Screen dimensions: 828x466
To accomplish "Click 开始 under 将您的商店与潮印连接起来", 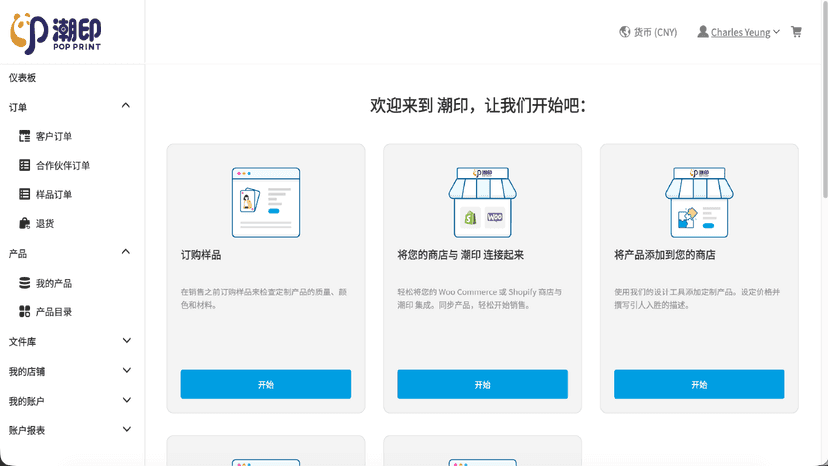I will (483, 384).
